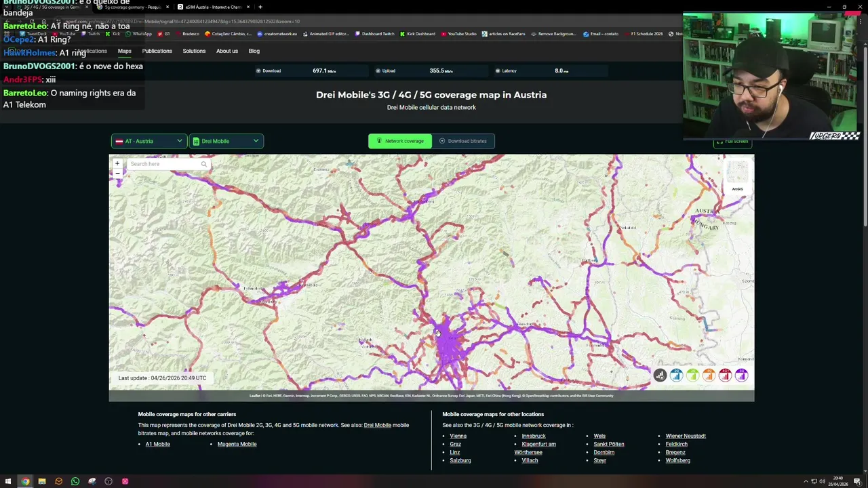
Task: Open the Publications menu
Action: (157, 51)
